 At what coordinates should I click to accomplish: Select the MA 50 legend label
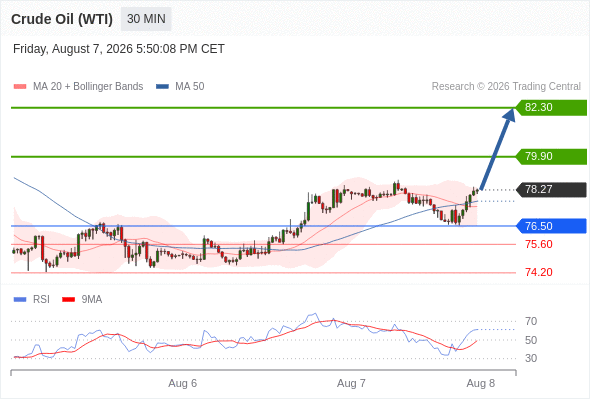pos(190,87)
